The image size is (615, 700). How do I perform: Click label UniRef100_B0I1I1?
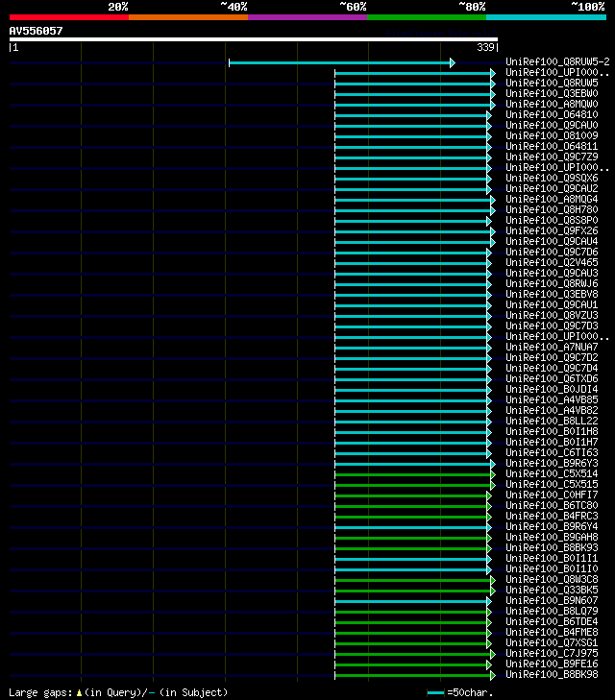pos(552,558)
